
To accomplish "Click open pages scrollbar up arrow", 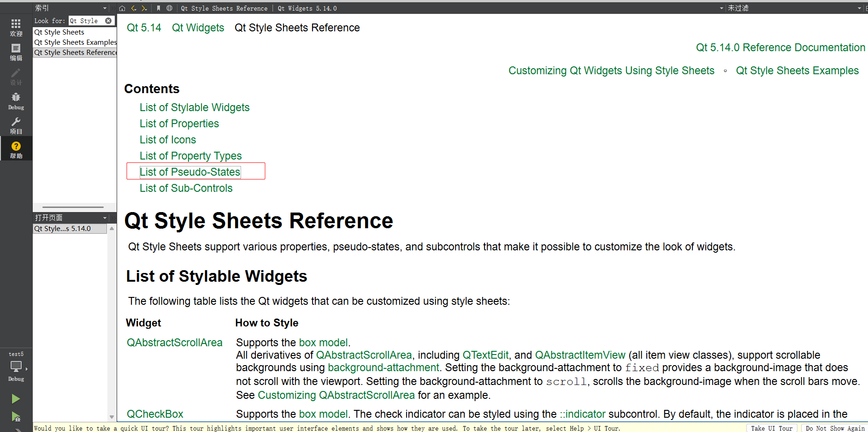I will 112,228.
